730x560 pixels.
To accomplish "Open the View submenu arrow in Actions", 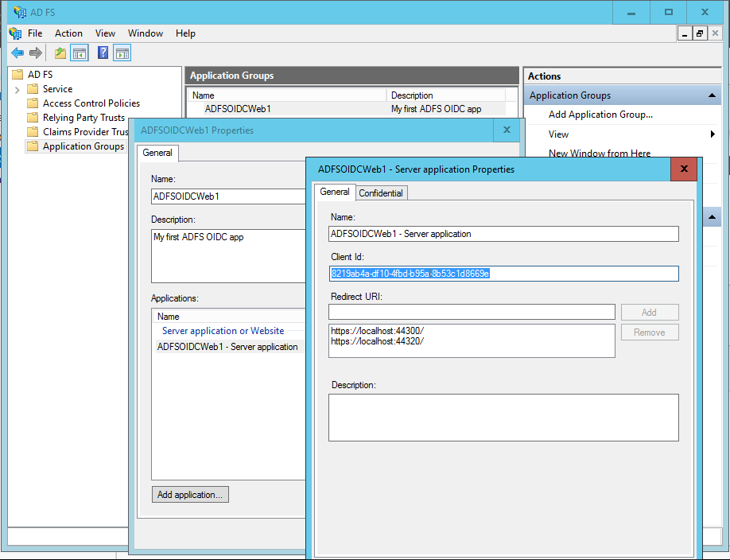I will coord(713,134).
